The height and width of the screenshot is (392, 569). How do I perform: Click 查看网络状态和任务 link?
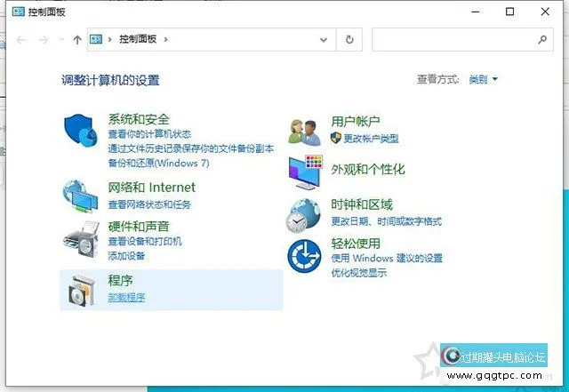pos(149,204)
